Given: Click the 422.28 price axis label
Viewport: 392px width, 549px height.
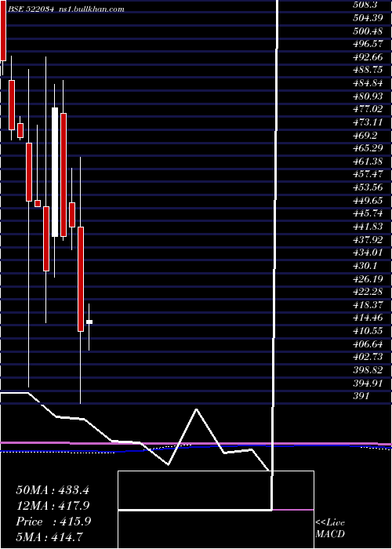Looking at the screenshot, I should [x=368, y=292].
